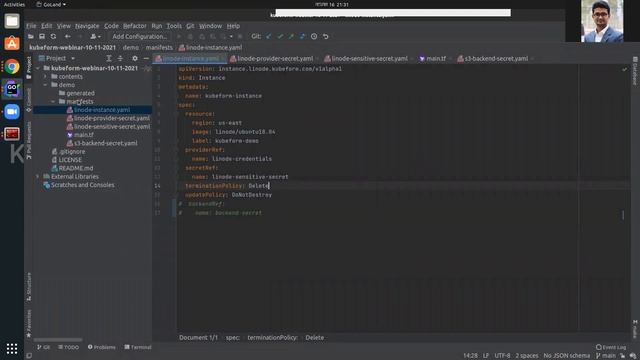Image resolution: width=640 pixels, height=360 pixels.
Task: Collapse the manifests folder
Action: tap(53, 102)
